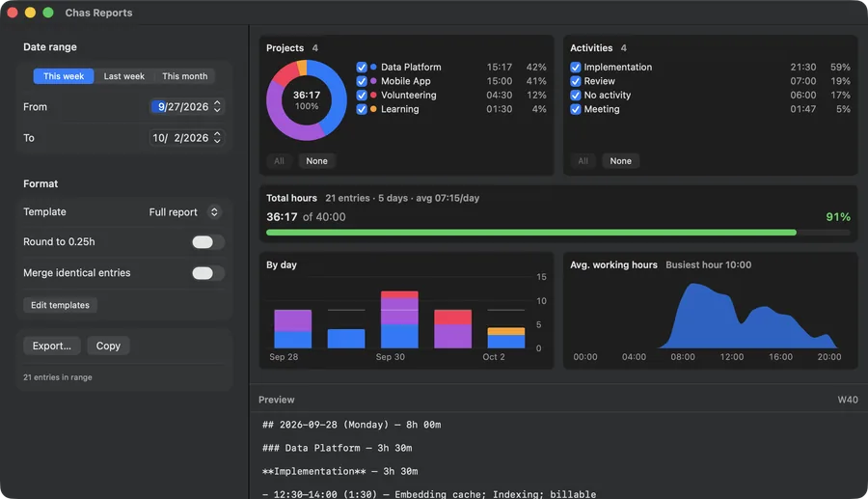Toggle Round to 0.25h switch
Image resolution: width=868 pixels, height=499 pixels.
(x=208, y=242)
